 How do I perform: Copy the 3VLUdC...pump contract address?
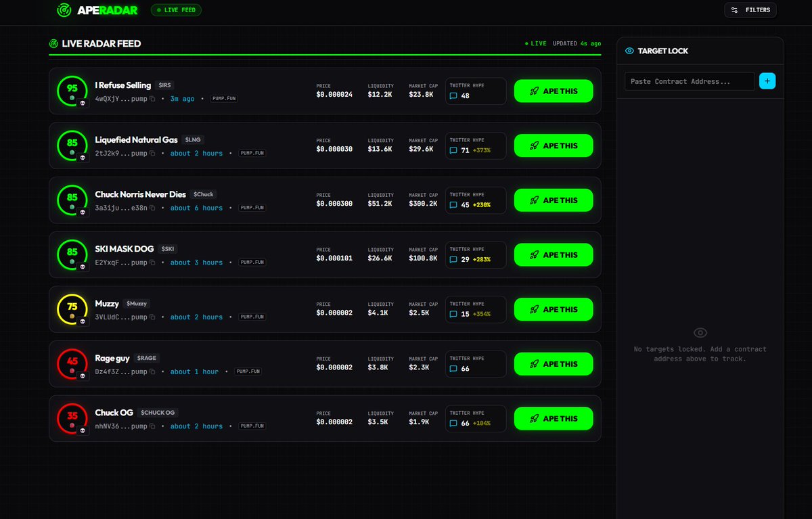tap(152, 317)
